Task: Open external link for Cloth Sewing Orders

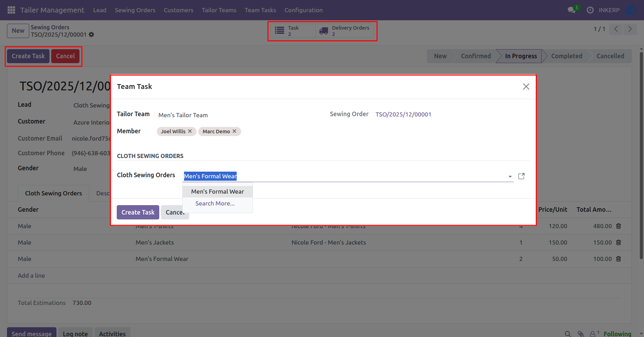Action: [x=521, y=176]
